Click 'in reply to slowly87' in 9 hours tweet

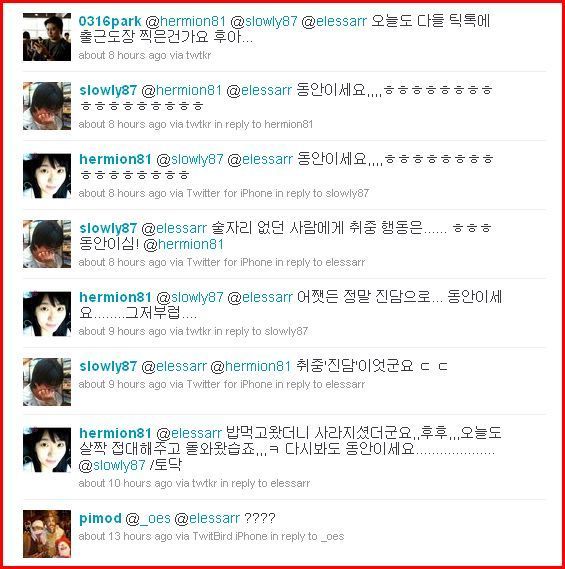[x=261, y=331]
